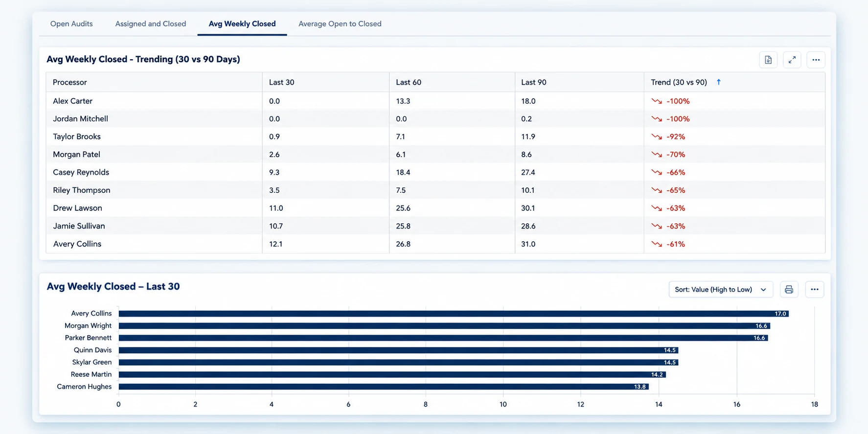Click Alex Carter's Last 60 value 13.3
The image size is (868, 434).
(x=403, y=101)
